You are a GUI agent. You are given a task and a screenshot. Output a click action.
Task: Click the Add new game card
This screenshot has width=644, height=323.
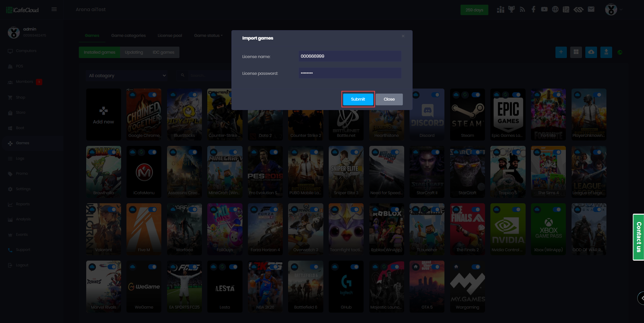(104, 114)
